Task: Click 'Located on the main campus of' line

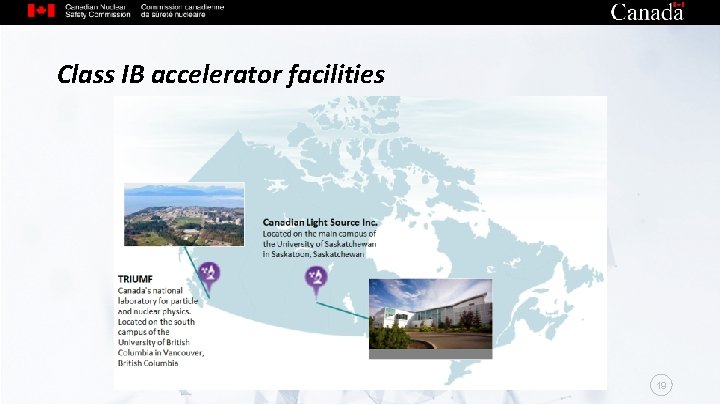Action: point(320,234)
